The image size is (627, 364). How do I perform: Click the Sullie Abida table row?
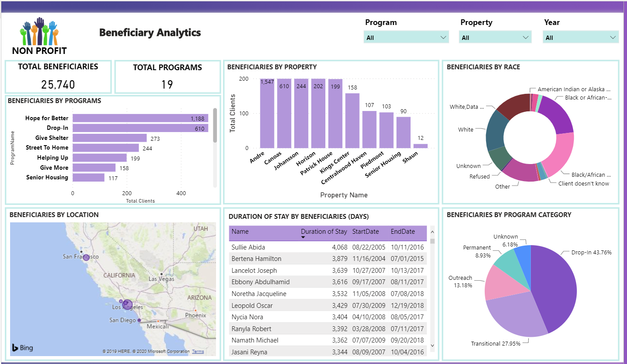[329, 247]
